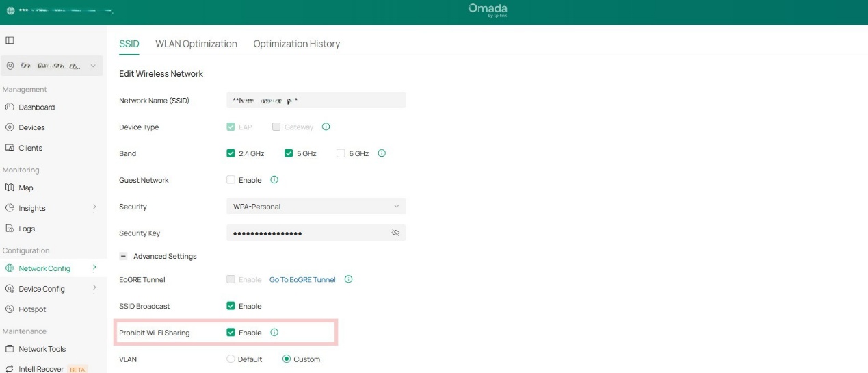Collapse Advanced Settings section
Viewport: 868px width, 373px height.
123,256
